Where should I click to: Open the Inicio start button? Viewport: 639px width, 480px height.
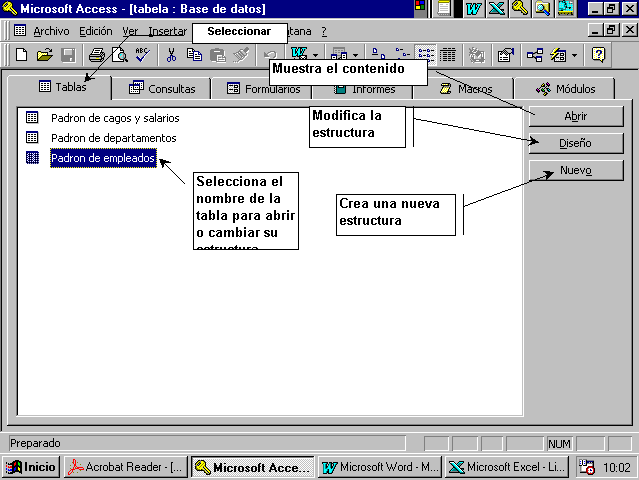click(x=31, y=467)
